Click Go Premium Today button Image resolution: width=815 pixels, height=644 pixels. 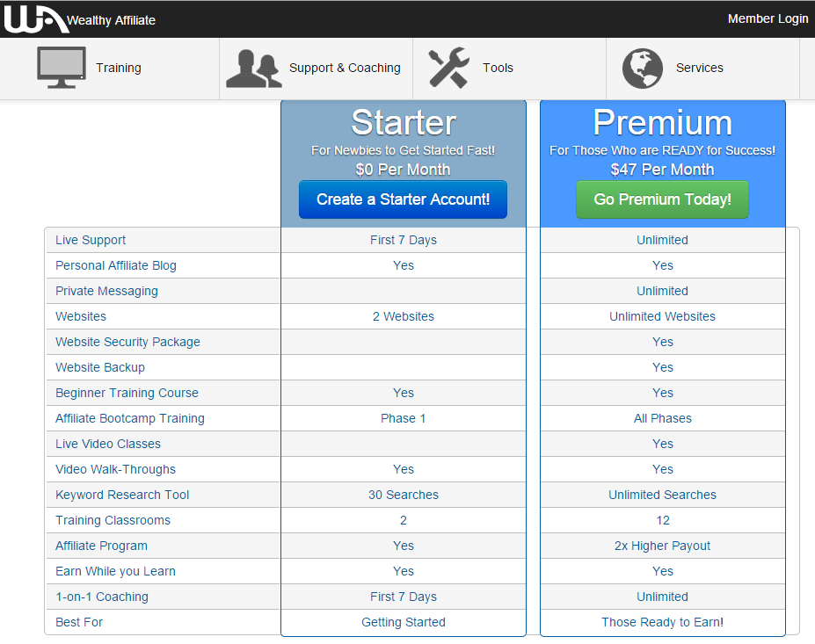[x=662, y=199]
